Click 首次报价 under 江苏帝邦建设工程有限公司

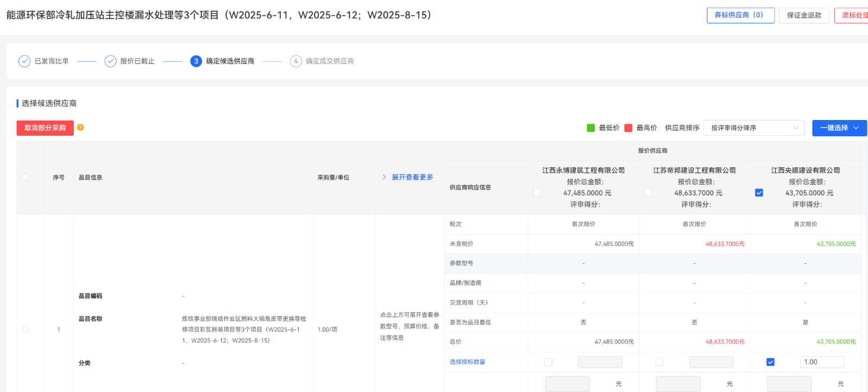(694, 224)
